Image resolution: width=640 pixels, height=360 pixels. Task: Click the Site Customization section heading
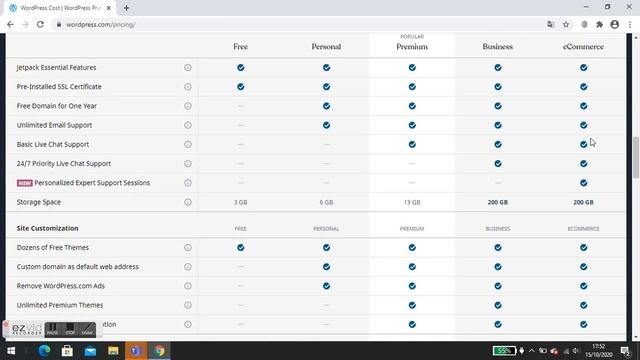pyautogui.click(x=47, y=228)
